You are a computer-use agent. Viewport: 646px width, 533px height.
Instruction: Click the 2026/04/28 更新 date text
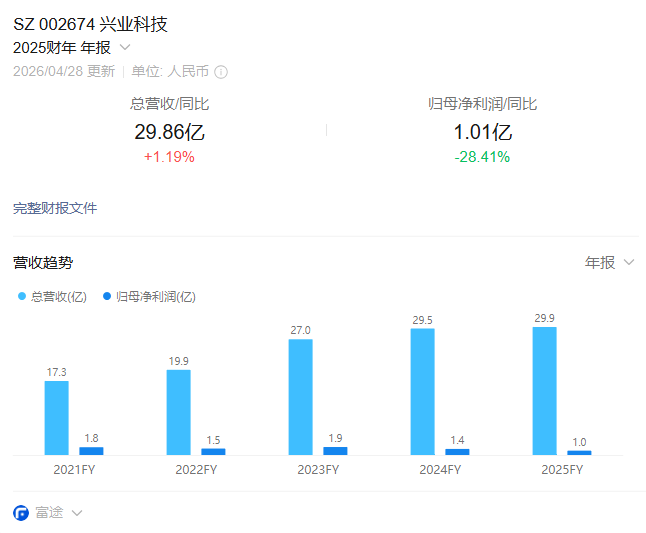64,71
